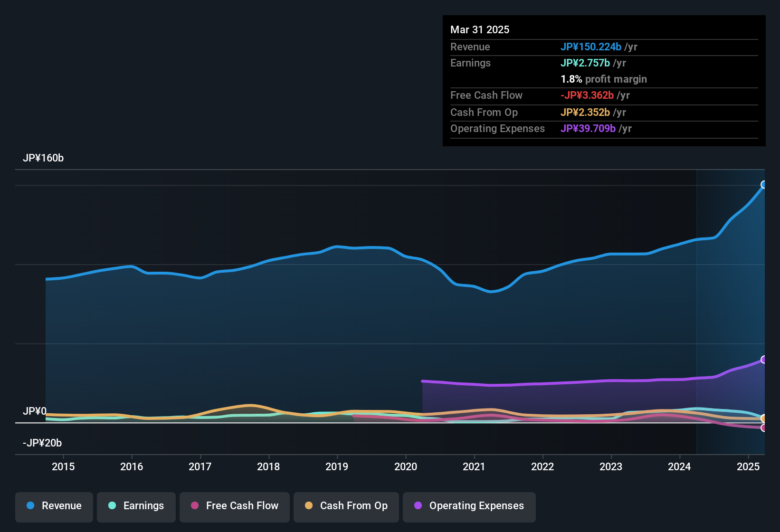Click the Mar 31 2025 tooltip date
This screenshot has height=532, width=780.
(x=480, y=29)
